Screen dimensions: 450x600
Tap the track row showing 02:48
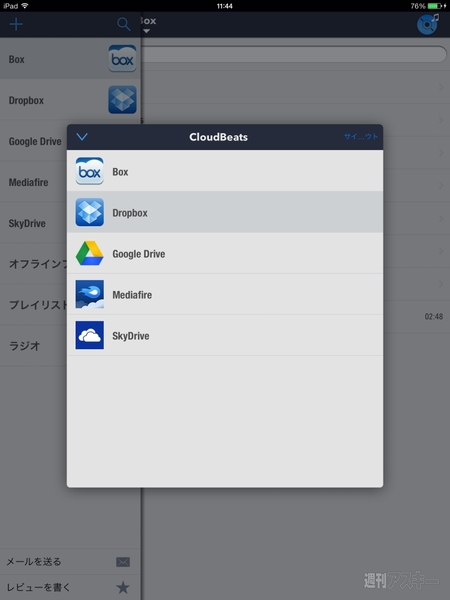tap(416, 316)
